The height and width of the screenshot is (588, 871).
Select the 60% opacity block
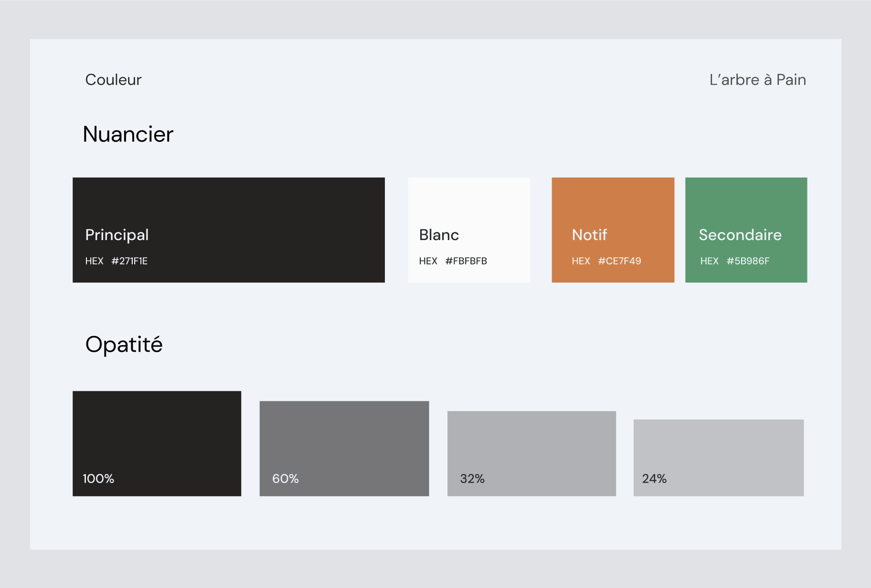[x=344, y=449]
